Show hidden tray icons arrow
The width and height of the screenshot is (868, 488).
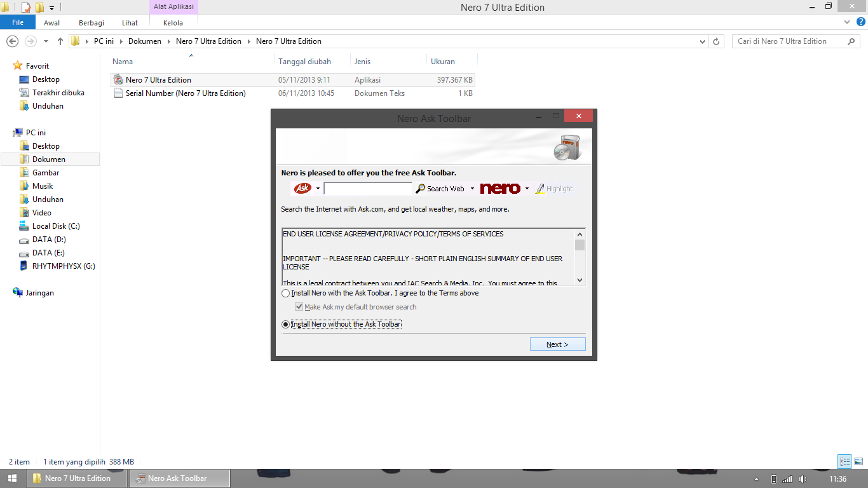click(x=756, y=479)
